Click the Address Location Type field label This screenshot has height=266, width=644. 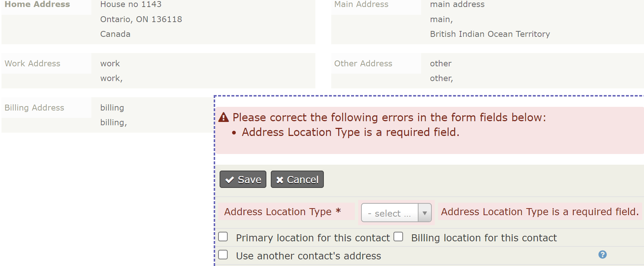point(283,212)
